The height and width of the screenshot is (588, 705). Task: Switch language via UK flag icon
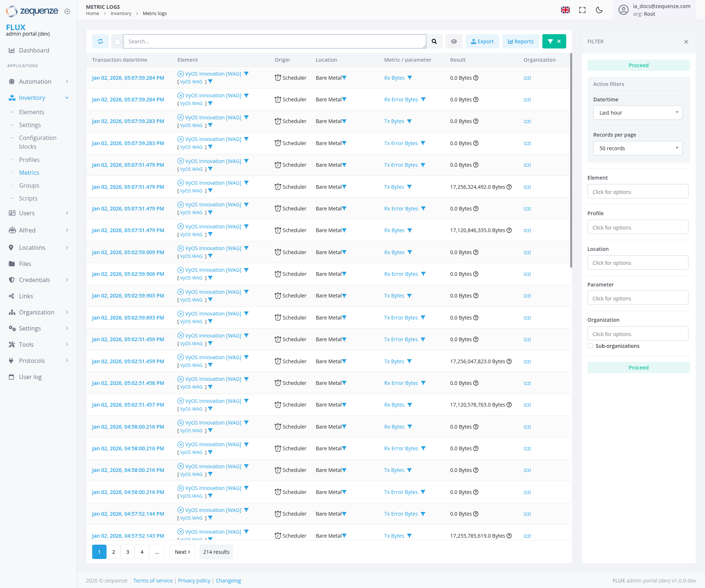tap(565, 10)
